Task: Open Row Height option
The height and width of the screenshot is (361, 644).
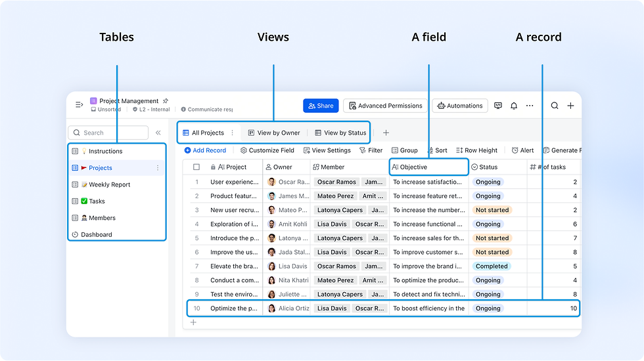Action: 476,150
